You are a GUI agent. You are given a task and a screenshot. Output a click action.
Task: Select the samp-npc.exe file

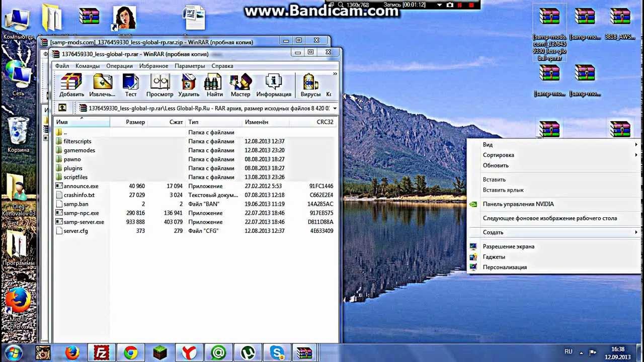pyautogui.click(x=195, y=213)
